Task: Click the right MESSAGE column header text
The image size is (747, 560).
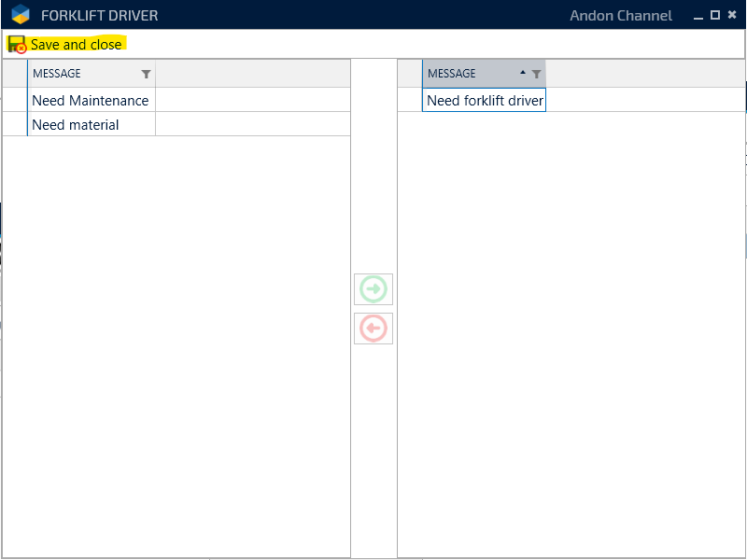Action: 452,74
